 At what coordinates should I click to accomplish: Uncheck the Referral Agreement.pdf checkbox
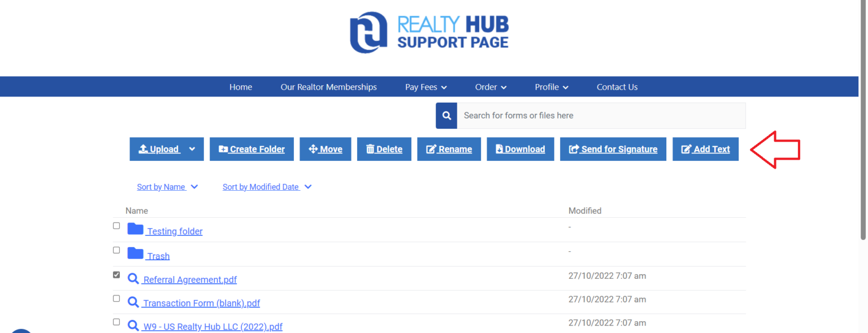click(x=116, y=275)
